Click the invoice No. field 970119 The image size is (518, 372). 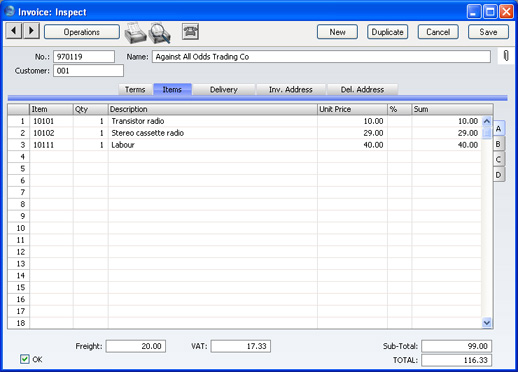(x=84, y=57)
